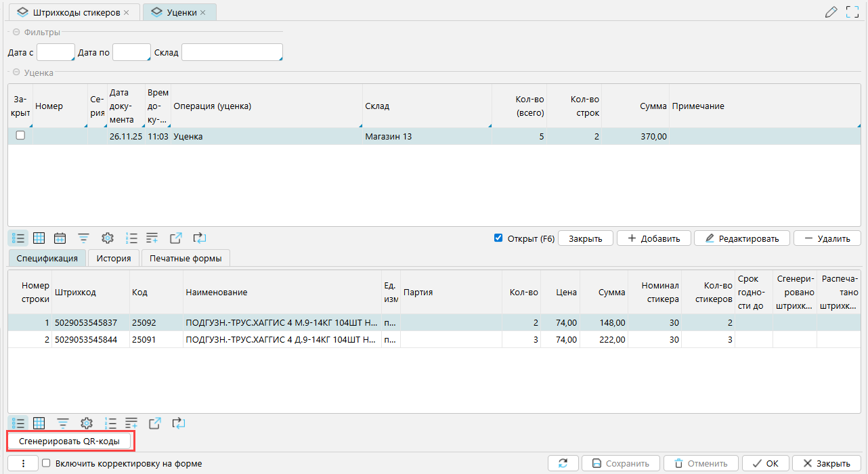The width and height of the screenshot is (868, 474).
Task: Click pencil edit icon at top right
Action: [831, 12]
